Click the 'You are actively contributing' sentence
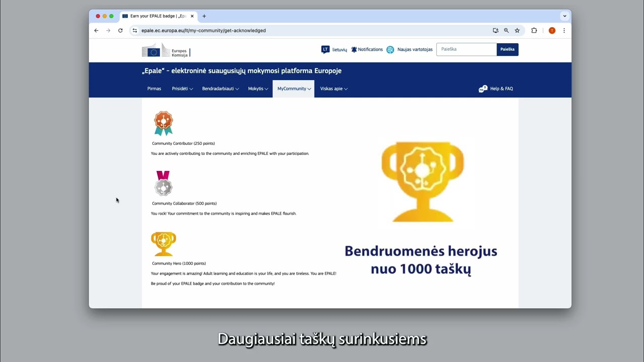The width and height of the screenshot is (644, 362). point(230,153)
